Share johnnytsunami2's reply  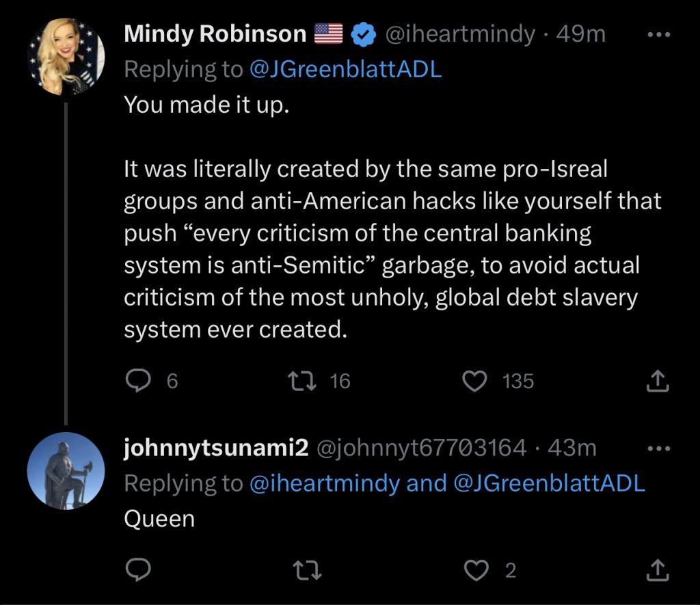click(656, 569)
